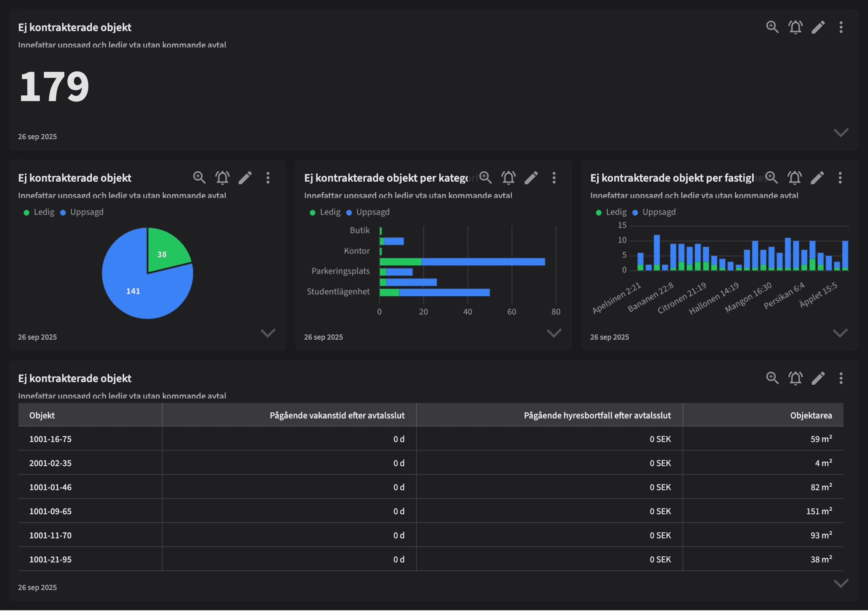Zoom into the table card

tap(772, 378)
